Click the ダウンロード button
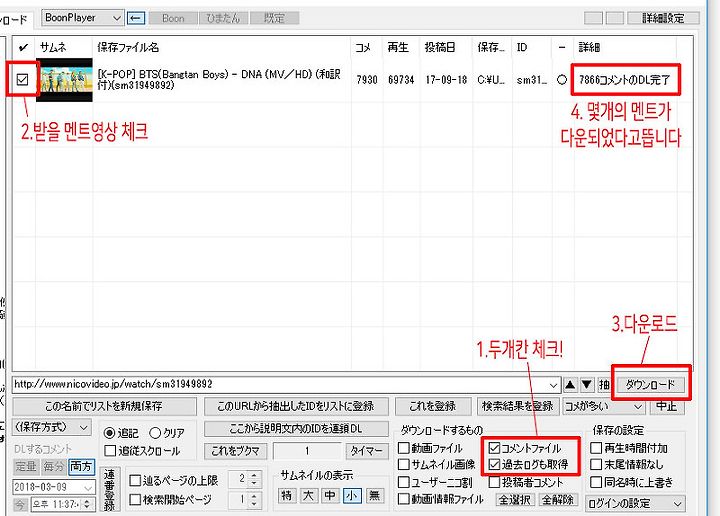This screenshot has width=720, height=516. (650, 385)
